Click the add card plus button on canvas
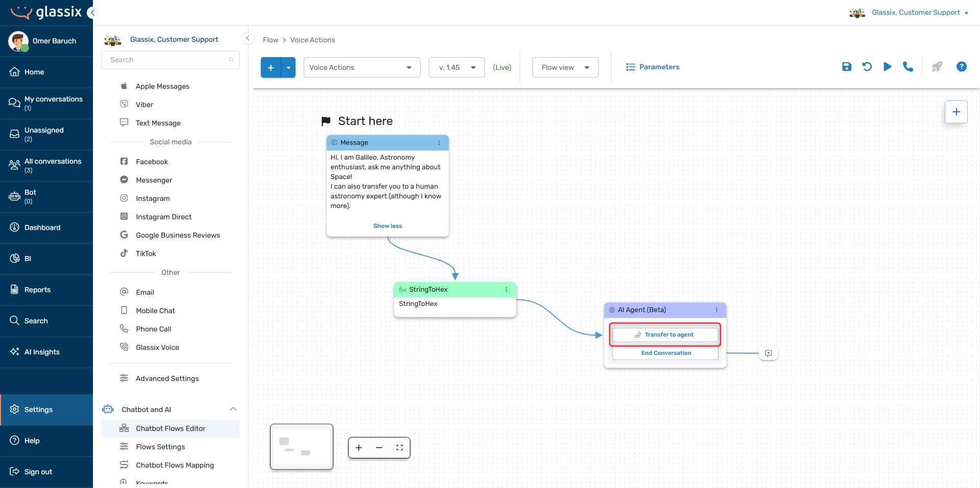The width and height of the screenshot is (980, 488). (x=956, y=112)
